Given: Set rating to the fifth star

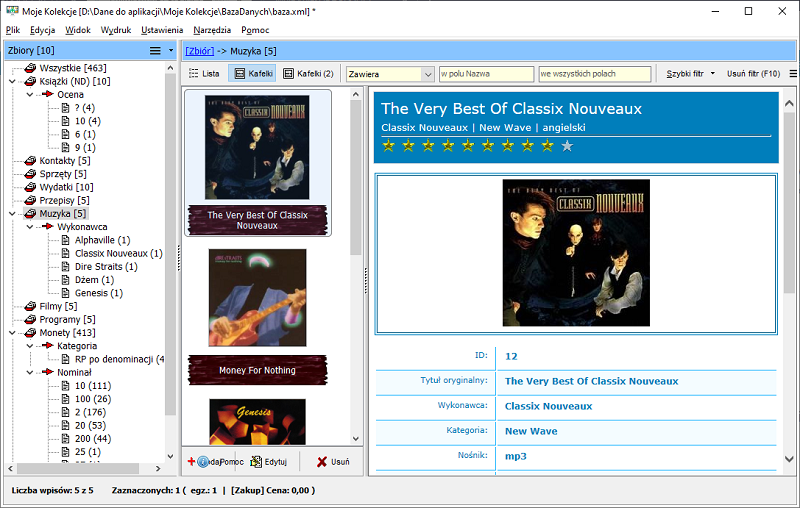Looking at the screenshot, I should [x=468, y=146].
